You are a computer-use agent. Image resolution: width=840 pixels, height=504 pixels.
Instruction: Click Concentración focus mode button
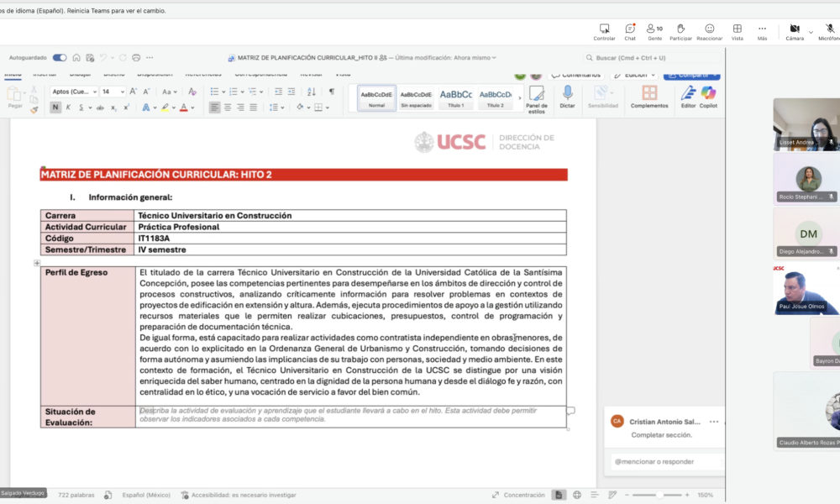point(524,495)
